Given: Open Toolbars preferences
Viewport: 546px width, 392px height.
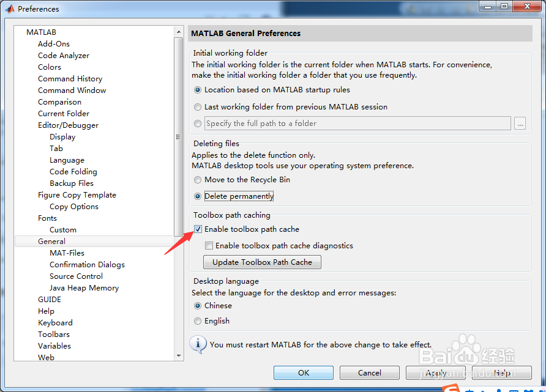Looking at the screenshot, I should coord(54,335).
